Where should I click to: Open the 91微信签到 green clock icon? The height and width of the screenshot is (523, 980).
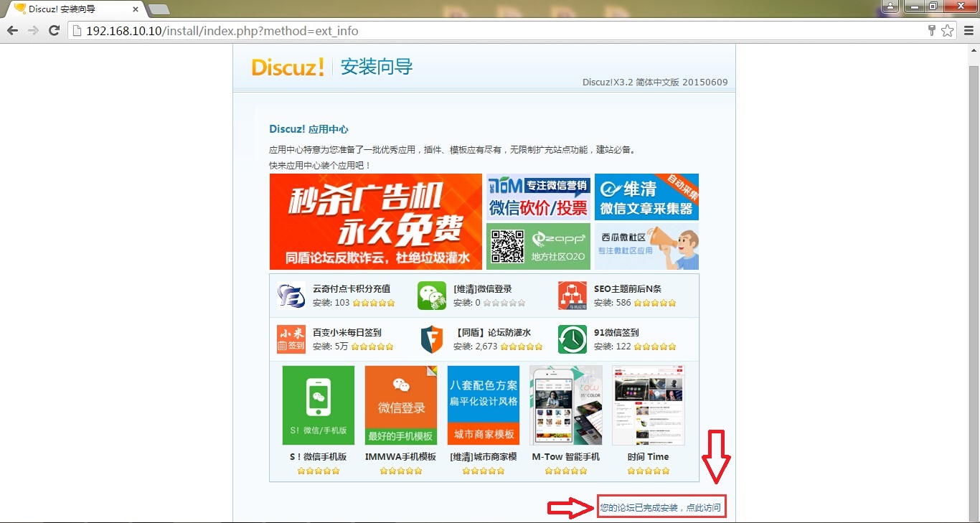tap(572, 339)
